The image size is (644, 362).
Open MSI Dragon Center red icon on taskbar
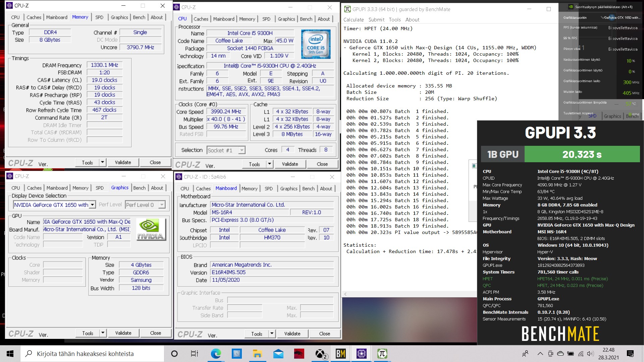(x=299, y=354)
